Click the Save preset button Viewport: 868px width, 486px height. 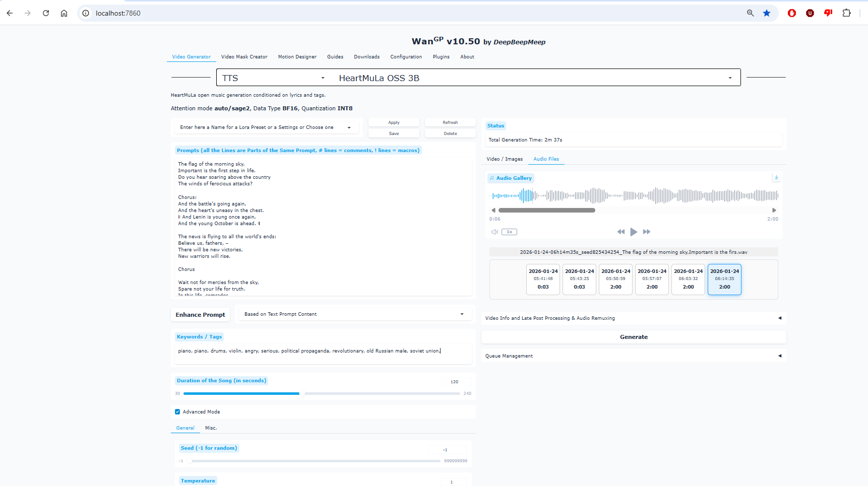(394, 133)
